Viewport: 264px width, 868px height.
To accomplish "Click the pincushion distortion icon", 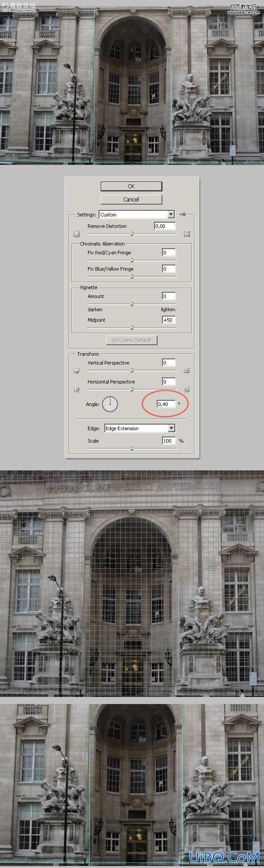I will (187, 234).
